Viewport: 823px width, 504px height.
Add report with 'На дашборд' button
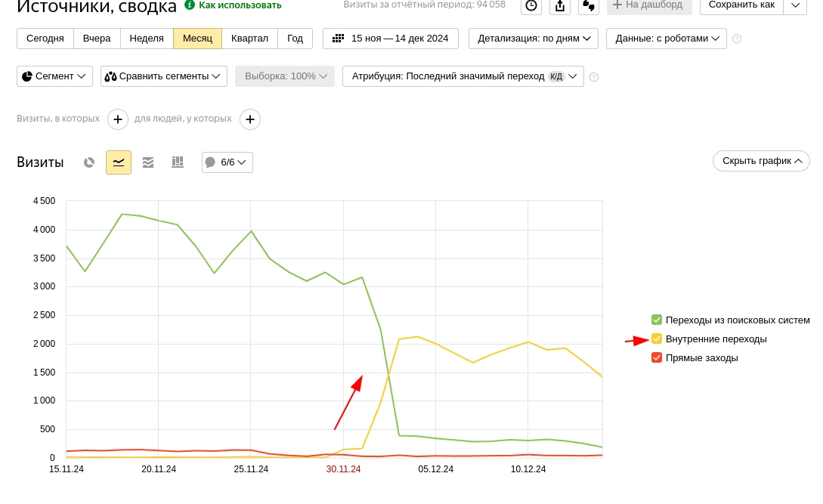[649, 5]
